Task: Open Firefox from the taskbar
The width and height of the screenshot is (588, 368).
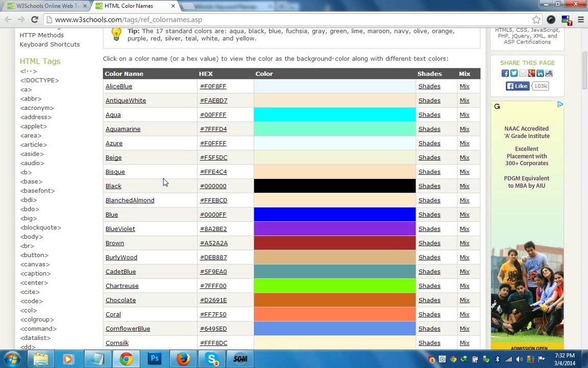Action: pos(183,359)
